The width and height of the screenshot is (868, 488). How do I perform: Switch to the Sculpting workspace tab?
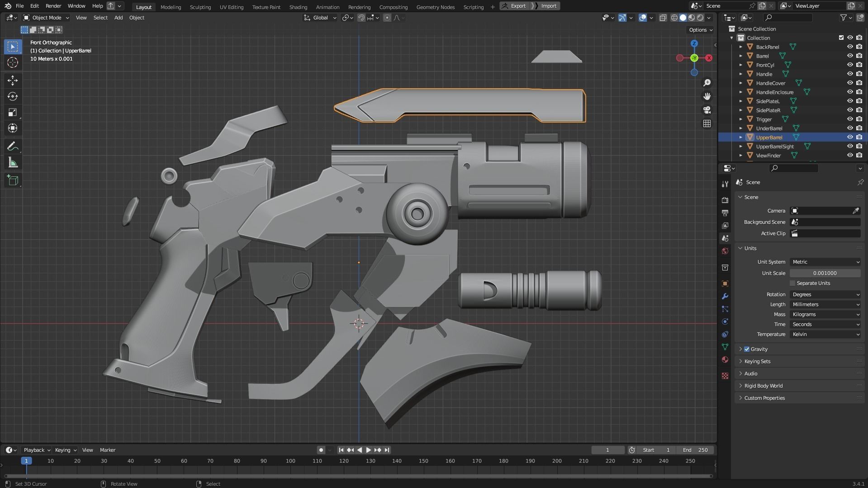tap(200, 7)
